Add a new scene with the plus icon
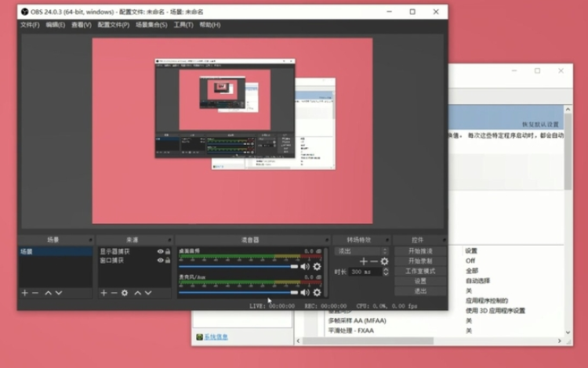 click(x=24, y=293)
